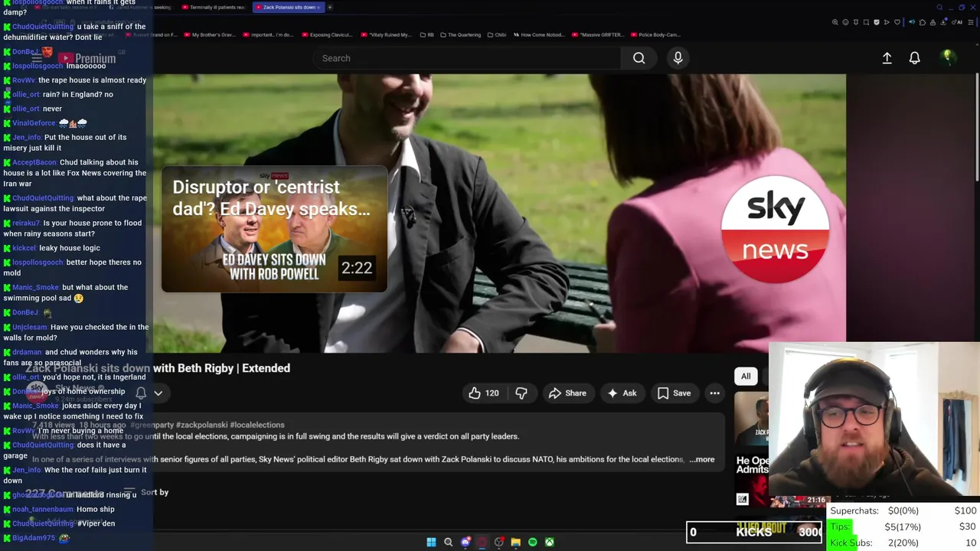Dislike this video
Image resolution: width=980 pixels, height=551 pixels.
(x=521, y=393)
